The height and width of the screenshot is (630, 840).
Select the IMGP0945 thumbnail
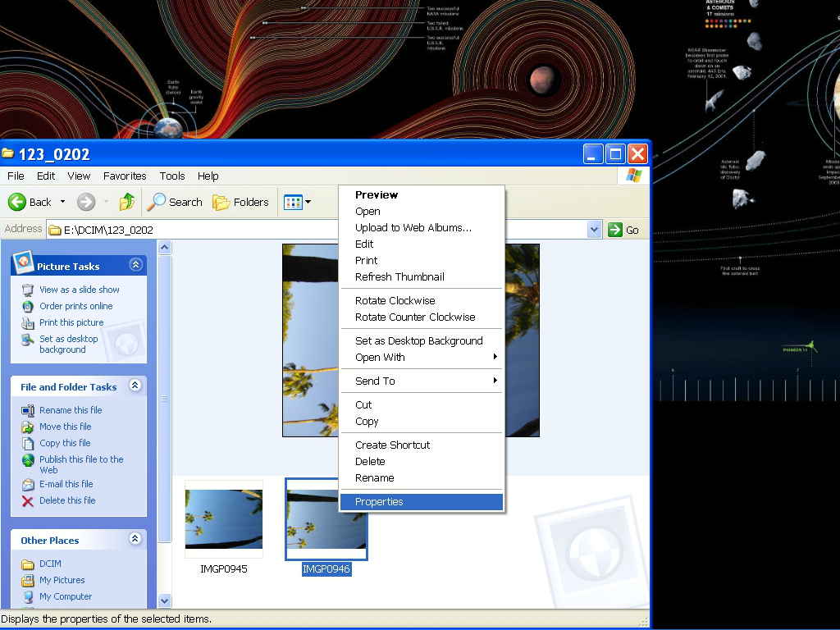point(224,519)
